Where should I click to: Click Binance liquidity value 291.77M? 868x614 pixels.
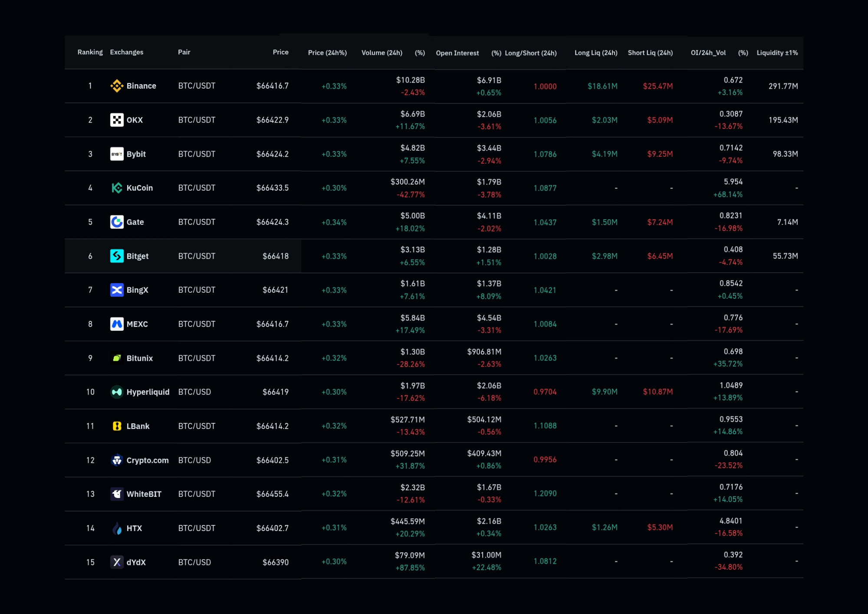click(783, 86)
